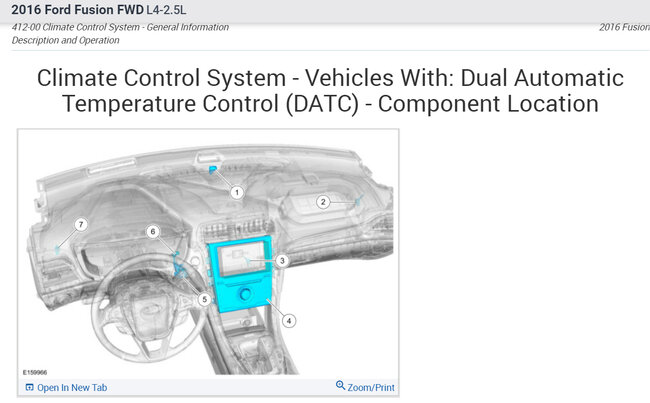Click '412-00 Climate Control System - General Information' text
650x403 pixels.
[120, 27]
